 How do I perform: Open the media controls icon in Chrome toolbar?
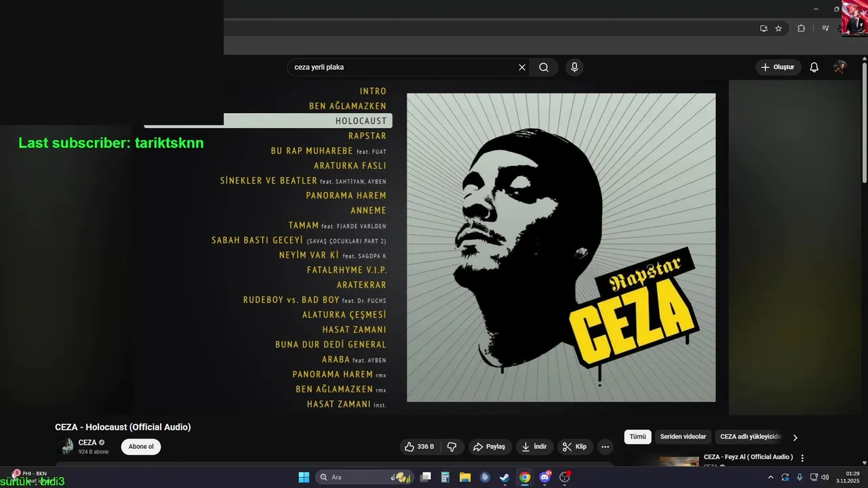[x=825, y=28]
